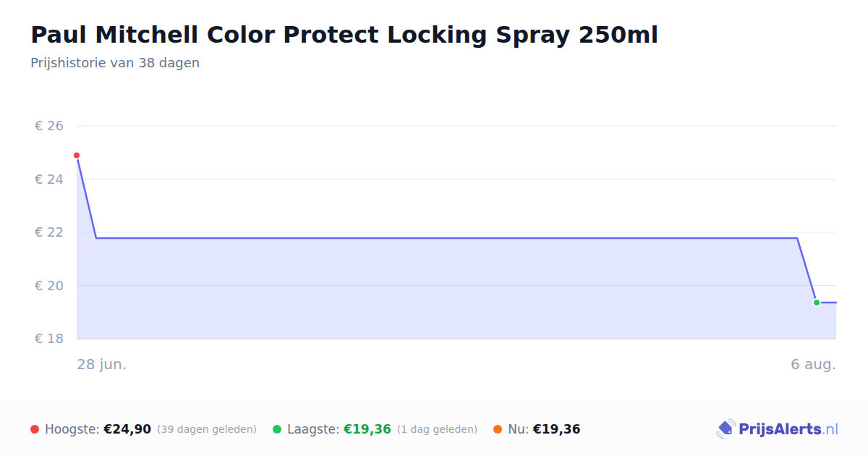Click the € 26 y-axis label
The height and width of the screenshot is (456, 868).
49,126
